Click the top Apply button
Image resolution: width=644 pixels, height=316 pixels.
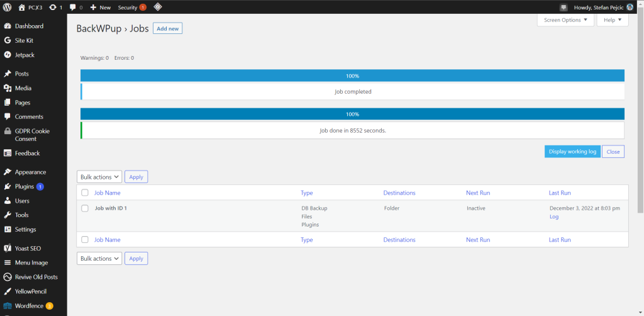tap(136, 177)
